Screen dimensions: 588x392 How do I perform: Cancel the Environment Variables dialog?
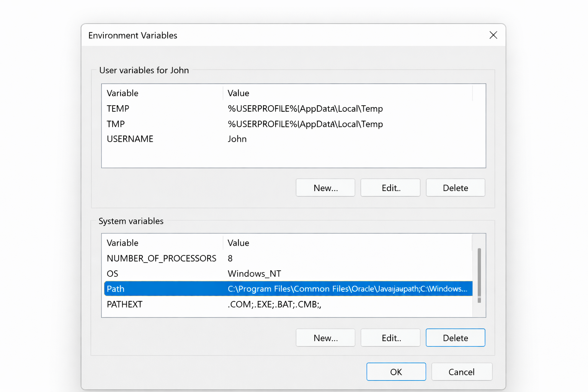[462, 371]
